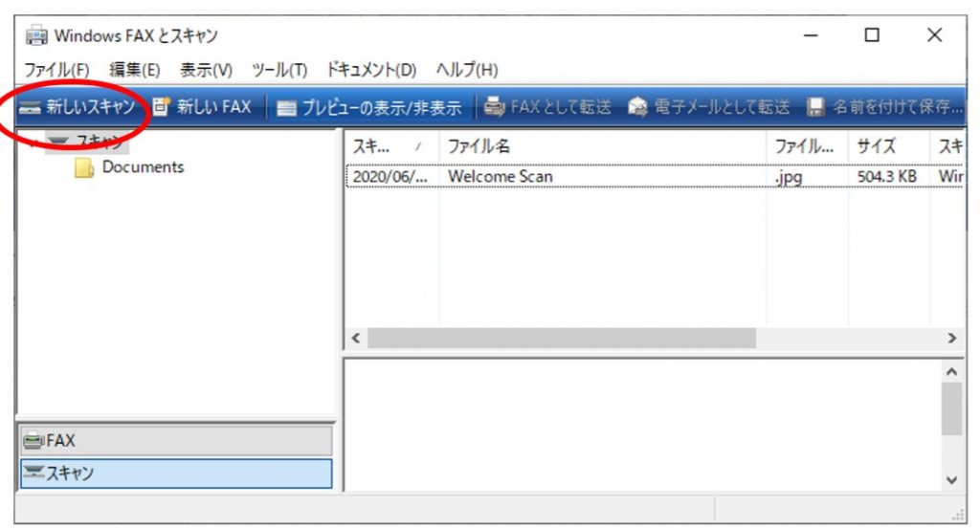Switch to the FAX view button
The height and width of the screenshot is (529, 980).
176,441
